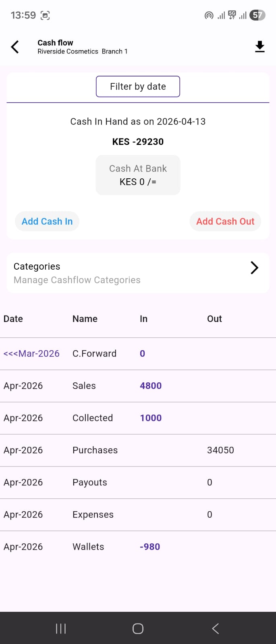Tap the navigation back arrow at bottom right
This screenshot has width=276, height=644.
point(215,628)
